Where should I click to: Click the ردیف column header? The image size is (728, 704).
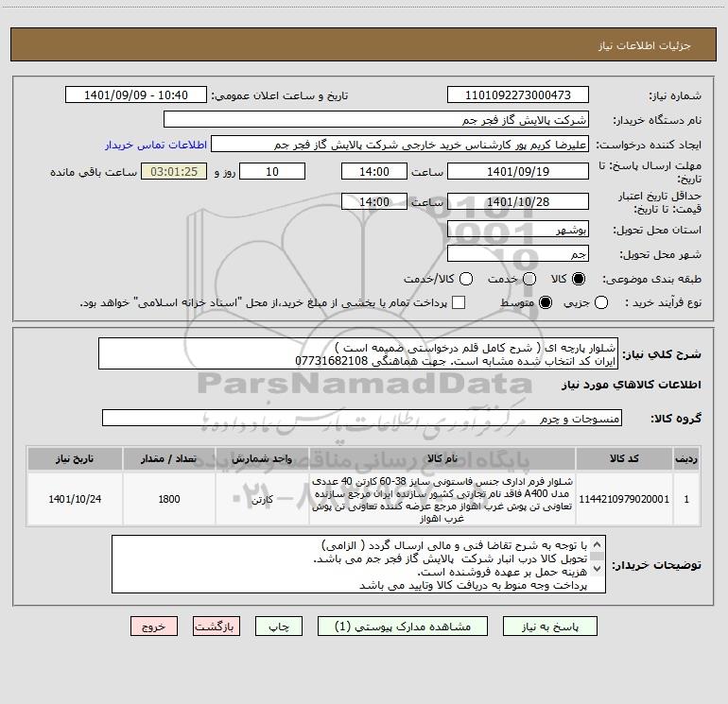686,459
